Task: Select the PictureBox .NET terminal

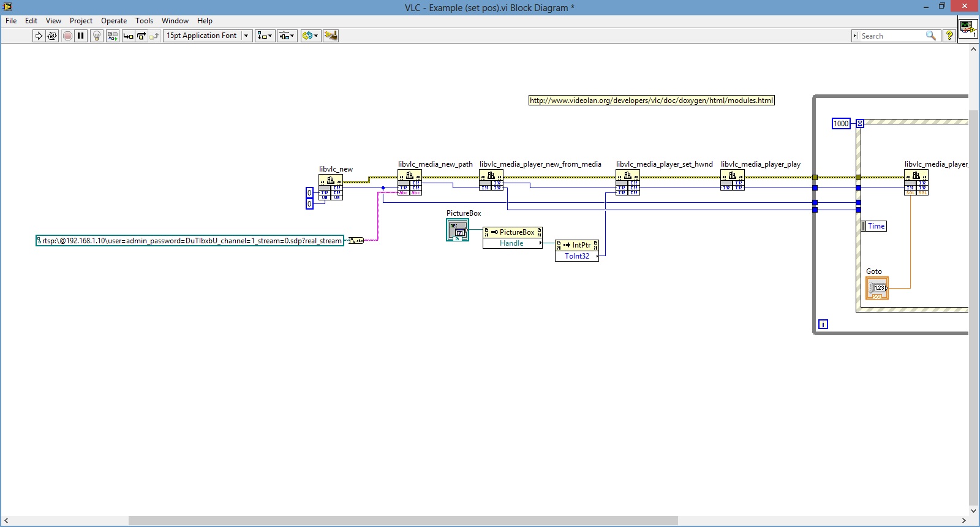Action: click(x=458, y=230)
